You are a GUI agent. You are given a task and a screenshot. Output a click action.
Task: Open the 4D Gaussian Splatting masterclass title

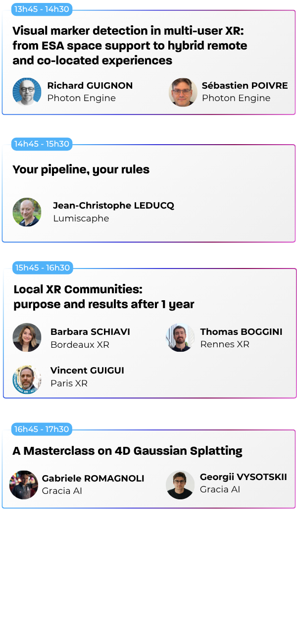[127, 451]
